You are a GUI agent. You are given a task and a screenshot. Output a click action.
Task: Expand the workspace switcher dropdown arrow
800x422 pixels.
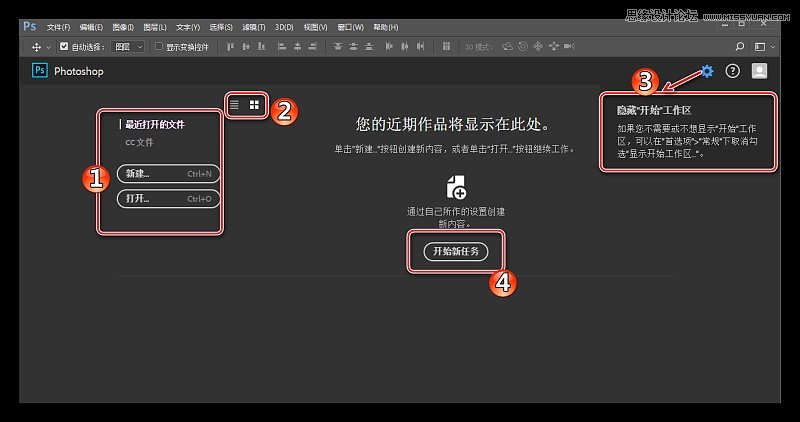[772, 47]
